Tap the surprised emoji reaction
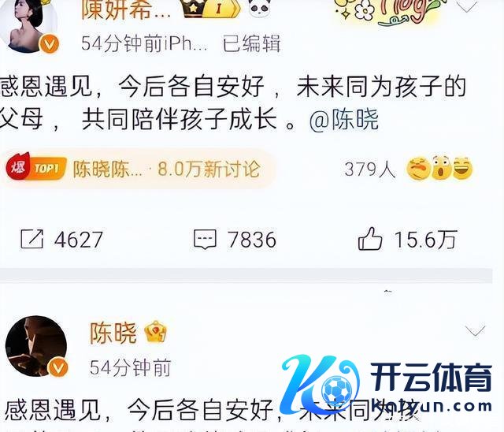The width and height of the screenshot is (504, 432). click(441, 168)
